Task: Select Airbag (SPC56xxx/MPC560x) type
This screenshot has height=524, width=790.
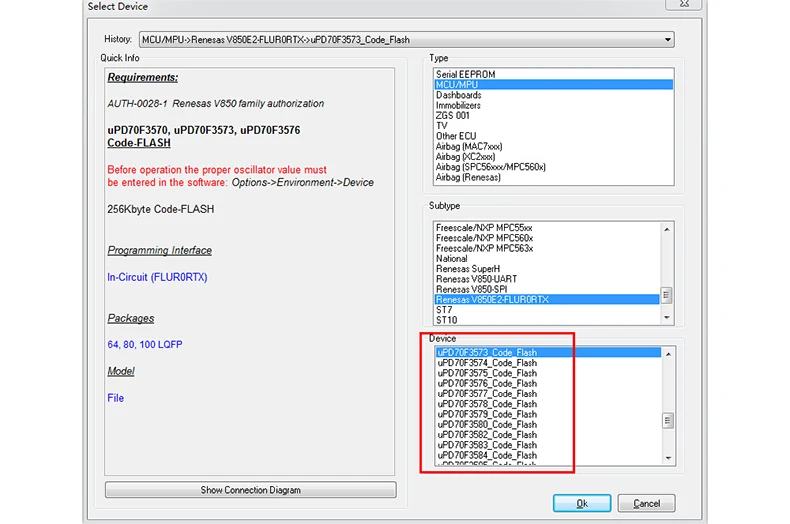Action: [x=553, y=167]
